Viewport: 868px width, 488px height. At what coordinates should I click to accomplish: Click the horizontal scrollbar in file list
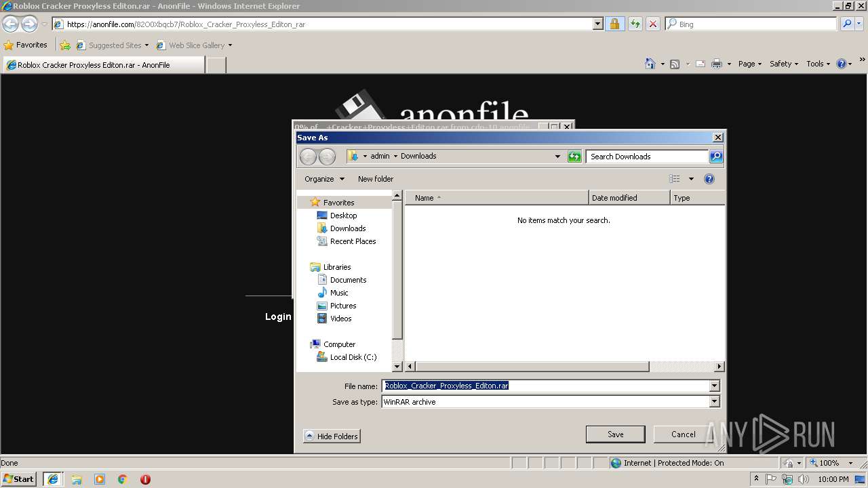click(x=532, y=367)
